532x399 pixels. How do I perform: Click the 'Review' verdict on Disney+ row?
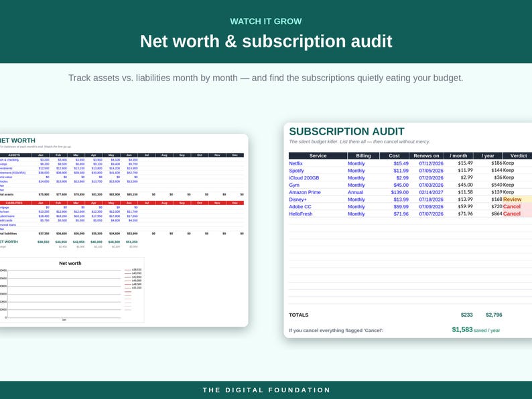pyautogui.click(x=512, y=199)
